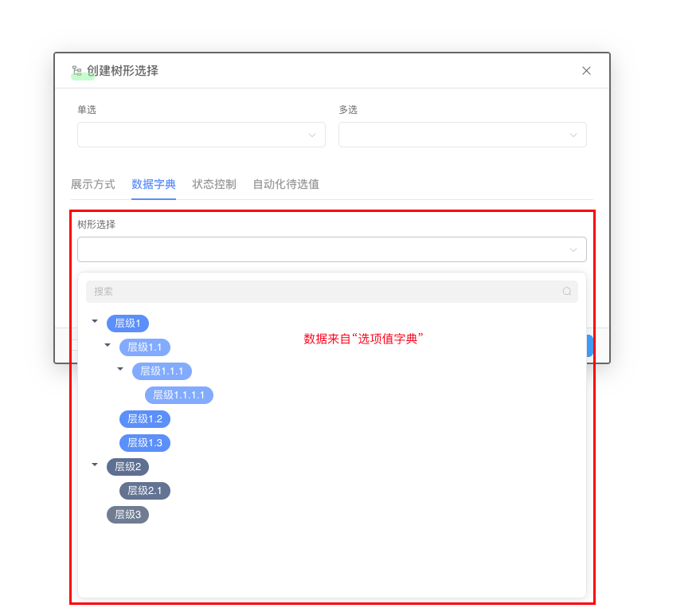The image size is (700, 608).
Task: Collapse the 层级2 tree node
Action: 95,466
